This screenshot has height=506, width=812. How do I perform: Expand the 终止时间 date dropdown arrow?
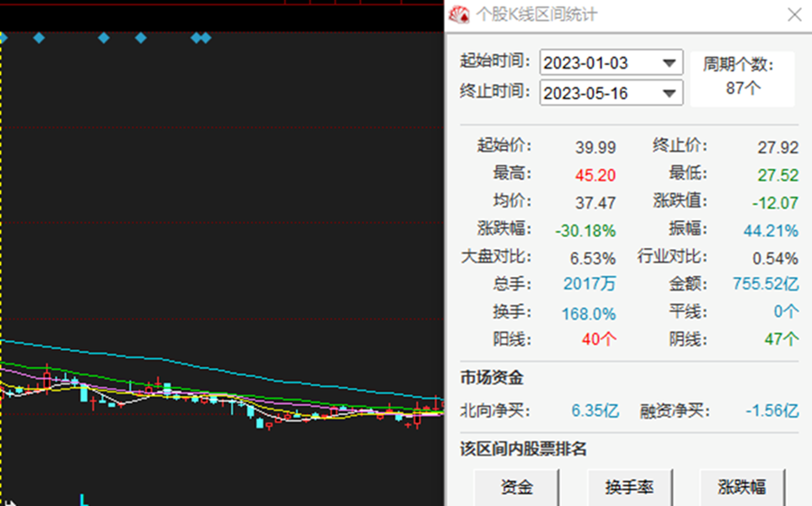pyautogui.click(x=669, y=93)
